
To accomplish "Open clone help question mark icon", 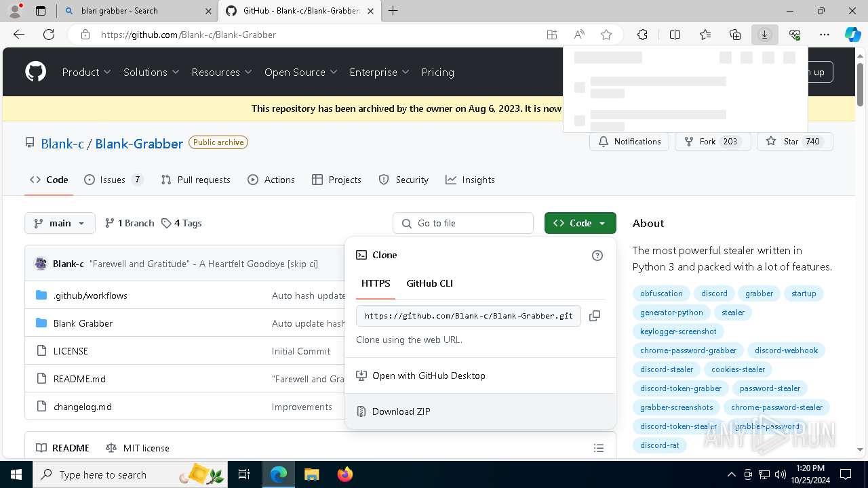I will tap(597, 256).
